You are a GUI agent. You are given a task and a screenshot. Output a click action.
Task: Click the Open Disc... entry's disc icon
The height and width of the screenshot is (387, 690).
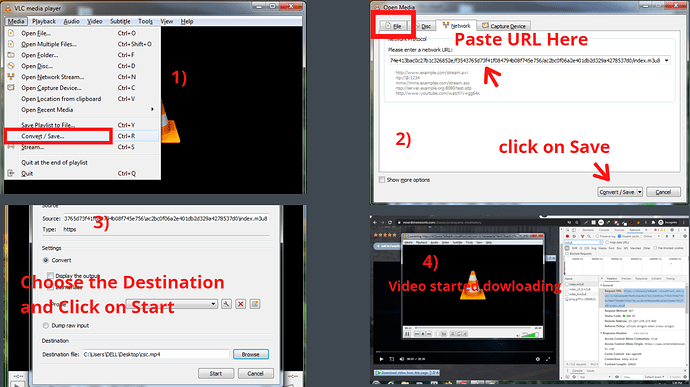pyautogui.click(x=11, y=66)
